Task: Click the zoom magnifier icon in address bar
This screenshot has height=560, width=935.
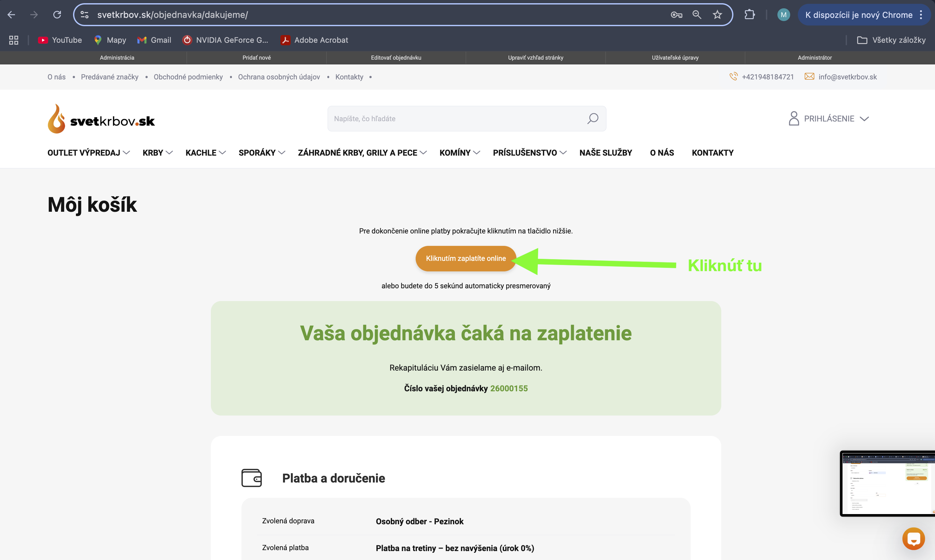Action: coord(696,15)
